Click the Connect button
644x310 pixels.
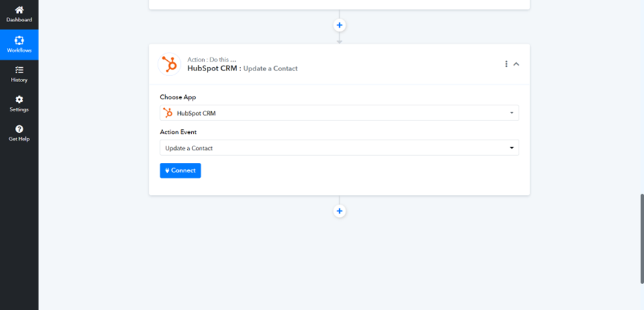(x=180, y=170)
